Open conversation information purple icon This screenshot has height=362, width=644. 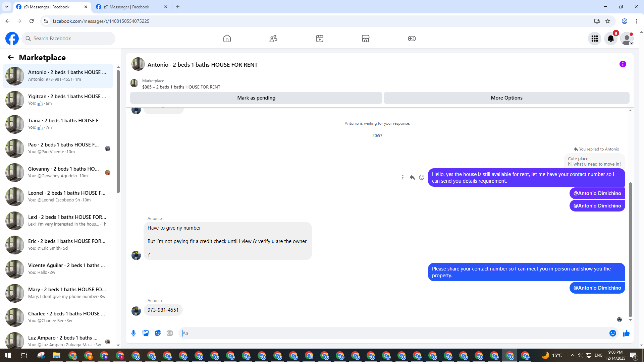623,64
